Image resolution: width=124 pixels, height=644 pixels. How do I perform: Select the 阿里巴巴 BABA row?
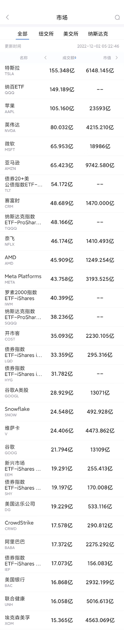pos(62,544)
